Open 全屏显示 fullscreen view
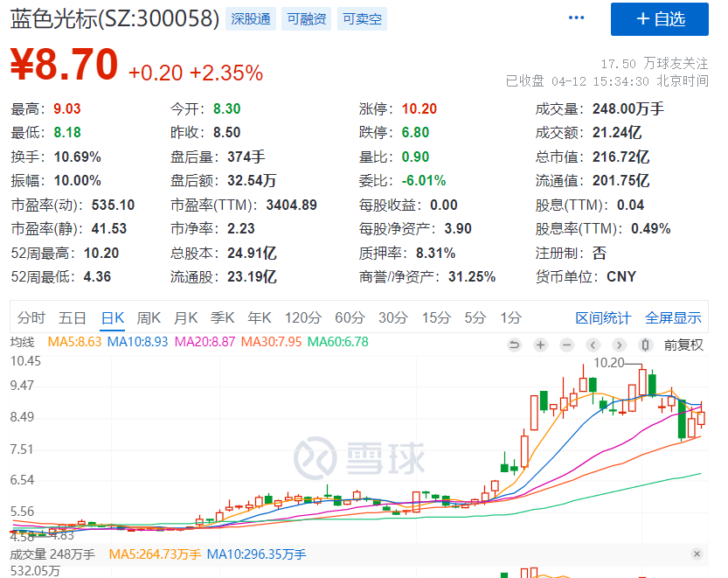The height and width of the screenshot is (578, 728). [673, 317]
